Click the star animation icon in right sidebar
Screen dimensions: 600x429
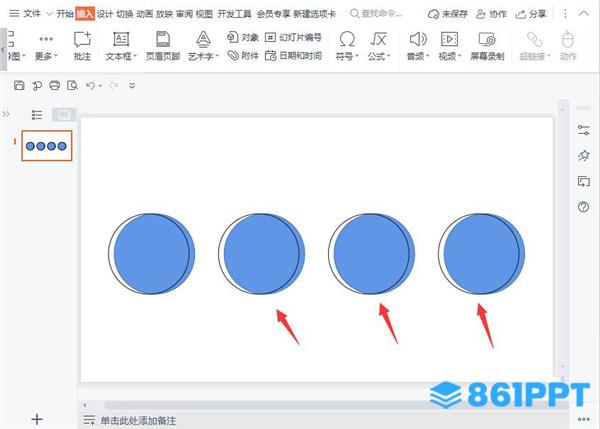tap(584, 156)
